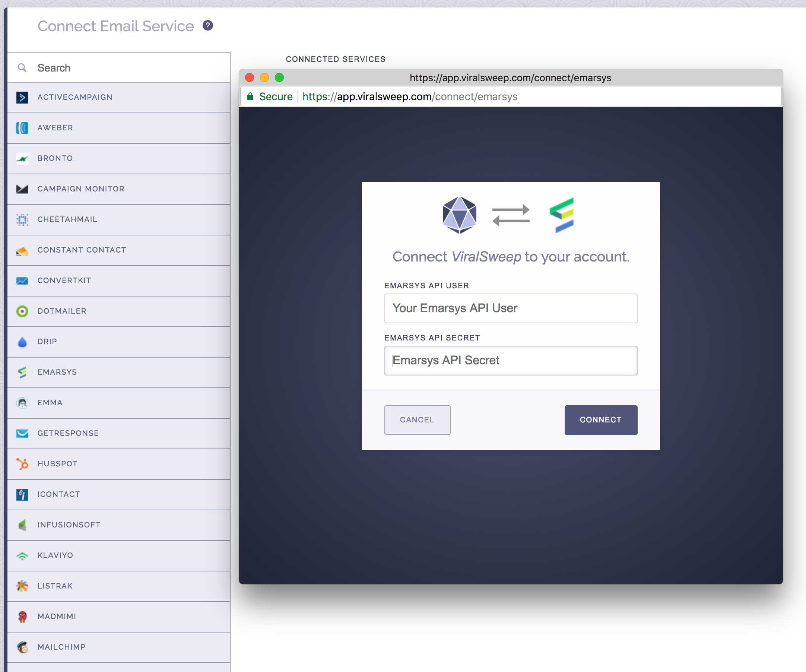
Task: Focus the Emarsys API Secret field
Action: tap(511, 360)
